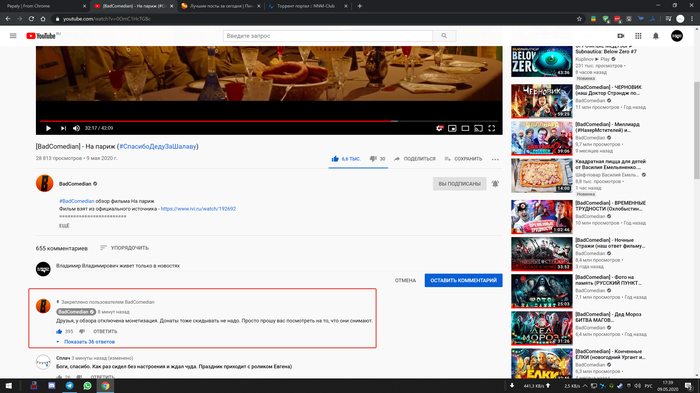
Task: Like the pinned BadComedian comment
Action: click(59, 331)
